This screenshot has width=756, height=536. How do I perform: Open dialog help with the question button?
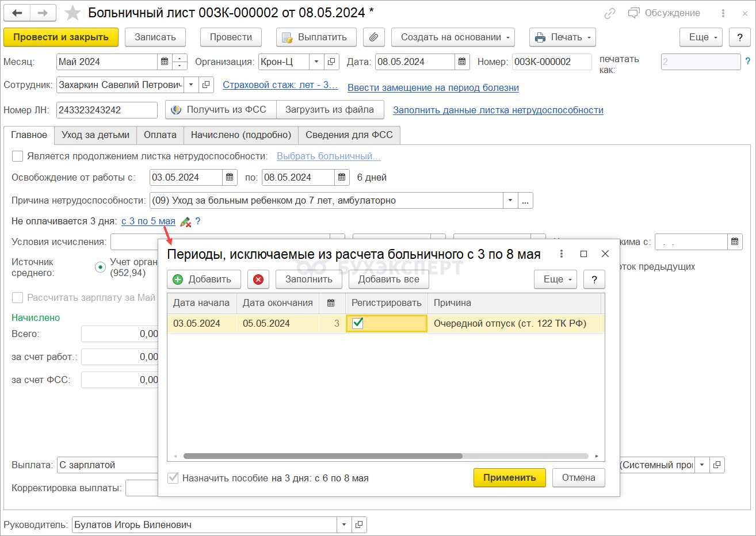594,280
